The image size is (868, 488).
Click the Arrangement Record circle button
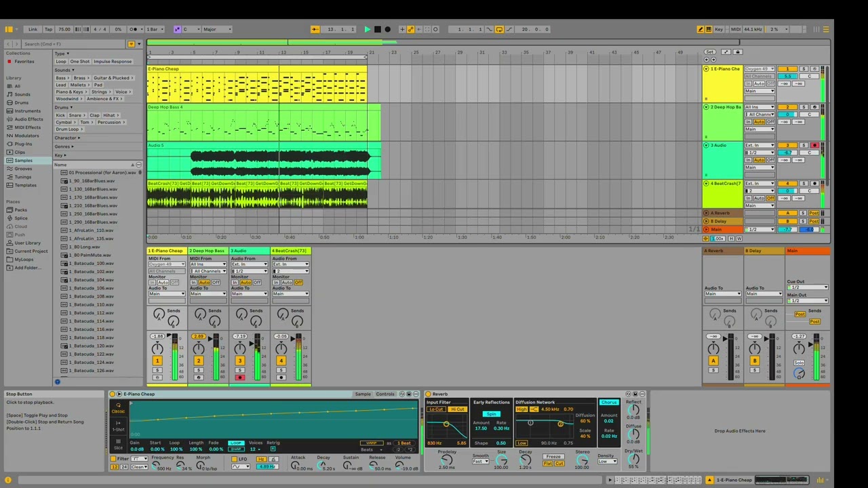387,29
